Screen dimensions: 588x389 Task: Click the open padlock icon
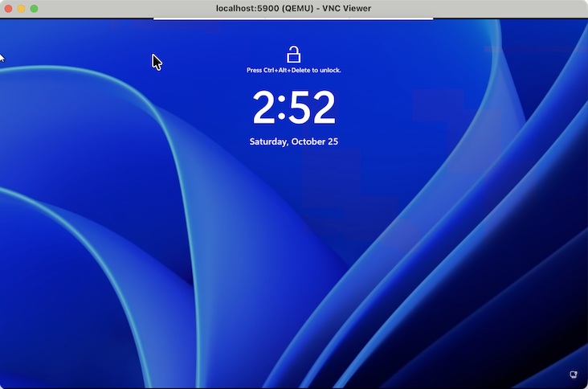point(294,55)
